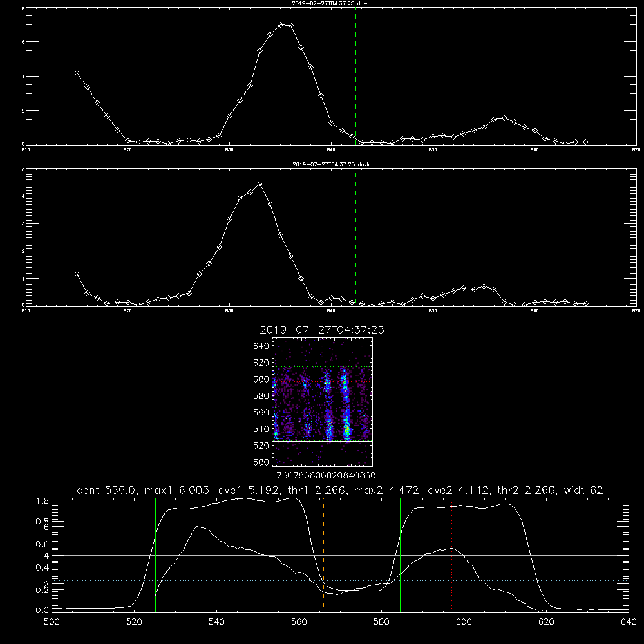Image resolution: width=644 pixels, height=644 pixels.
Task: Click the first diamond data point of dawn curve
Action: (x=77, y=73)
